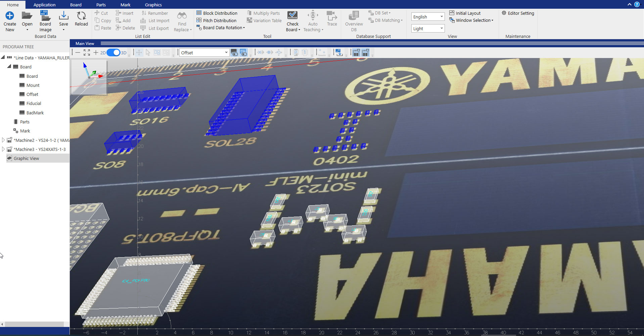Open the English language dropdown

[427, 17]
